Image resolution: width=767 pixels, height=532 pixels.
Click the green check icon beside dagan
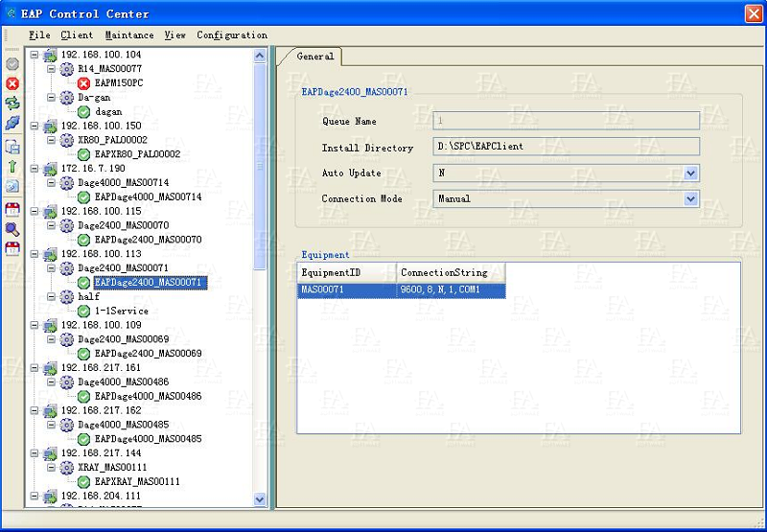click(x=83, y=112)
